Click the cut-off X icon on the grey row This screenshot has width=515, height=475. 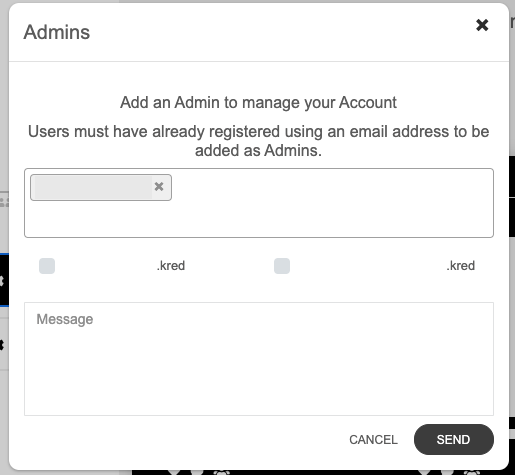coord(2,345)
